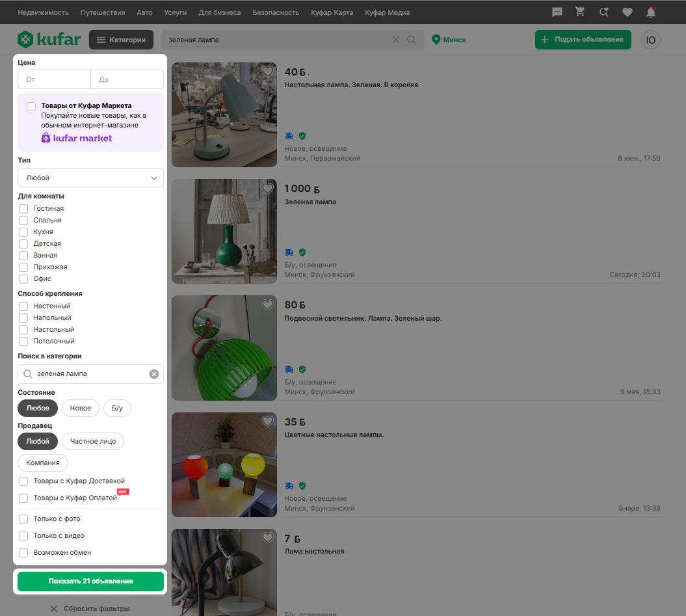Open saved searches icon in top bar

coord(604,12)
